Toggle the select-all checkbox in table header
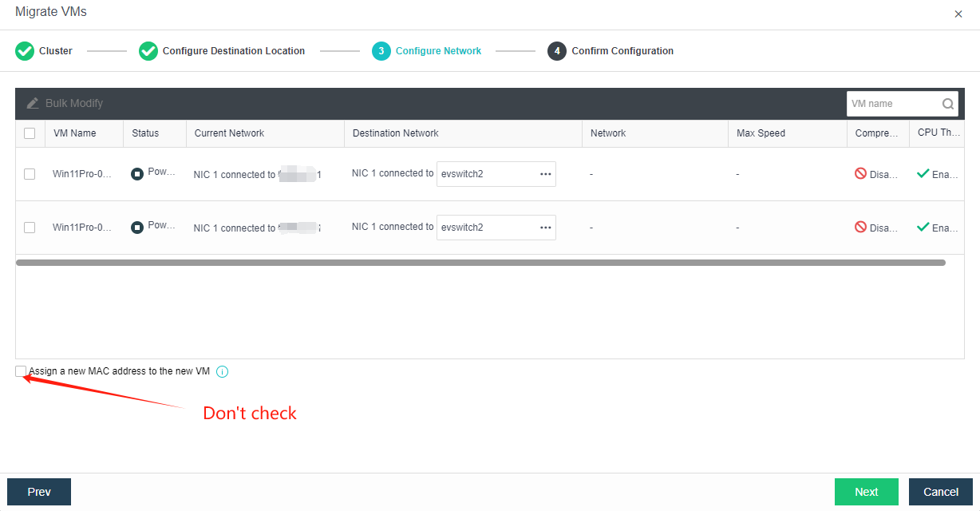 (30, 133)
